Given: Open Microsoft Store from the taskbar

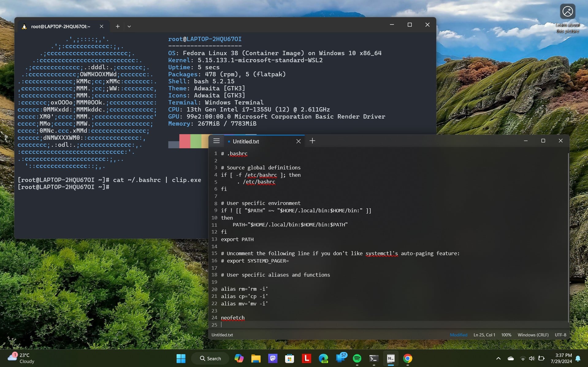Looking at the screenshot, I should coord(289,358).
